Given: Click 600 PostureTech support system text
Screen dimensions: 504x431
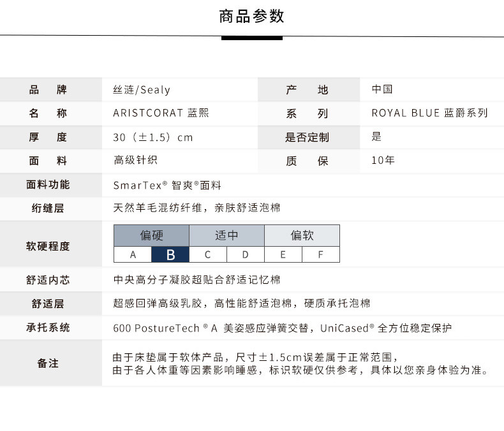Looking at the screenshot, I should tap(283, 328).
